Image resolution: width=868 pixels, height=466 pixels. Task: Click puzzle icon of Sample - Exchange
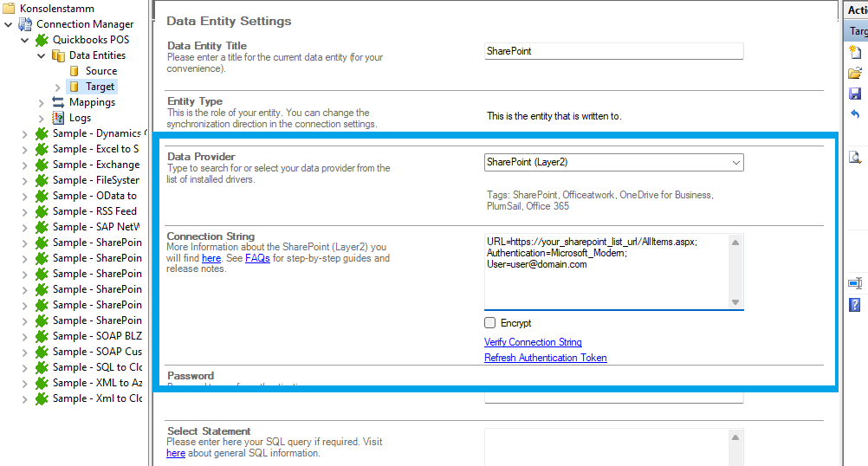pos(42,165)
